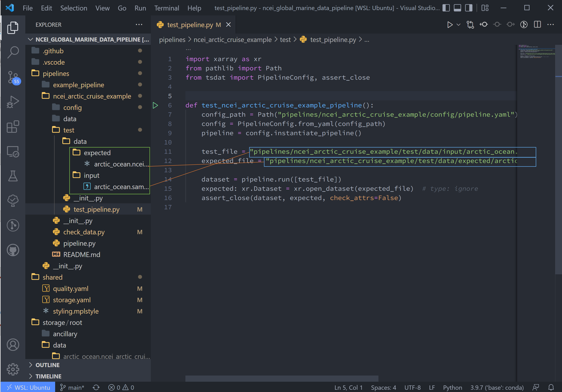Click the WSL: Ubuntu remote indicator
Screen dimensions: 562x392
click(28, 387)
